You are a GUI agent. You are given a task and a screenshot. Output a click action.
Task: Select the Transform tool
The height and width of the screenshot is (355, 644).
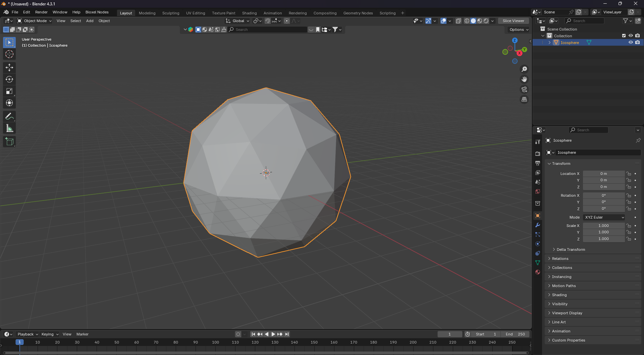[x=9, y=103]
